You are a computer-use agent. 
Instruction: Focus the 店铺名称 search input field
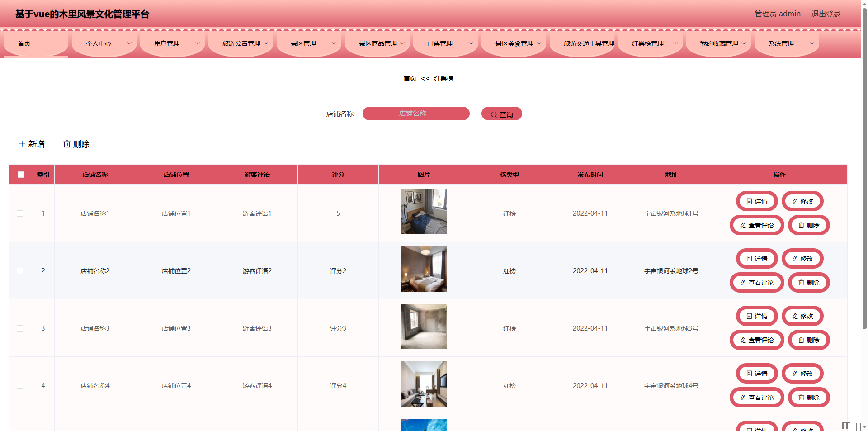(x=415, y=114)
